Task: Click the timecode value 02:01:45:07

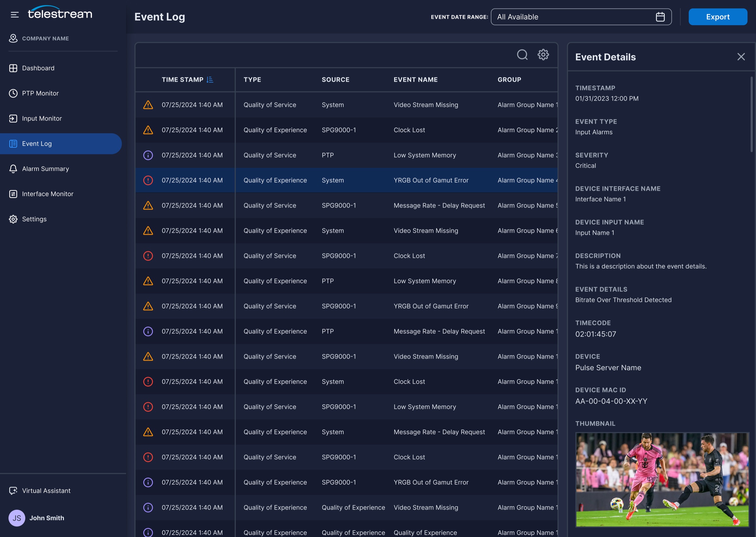Action: point(596,334)
